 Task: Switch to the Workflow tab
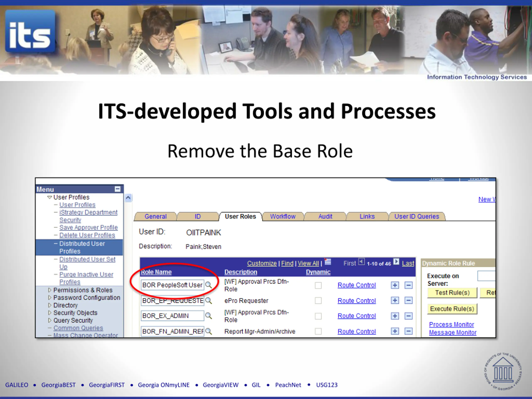pos(283,217)
